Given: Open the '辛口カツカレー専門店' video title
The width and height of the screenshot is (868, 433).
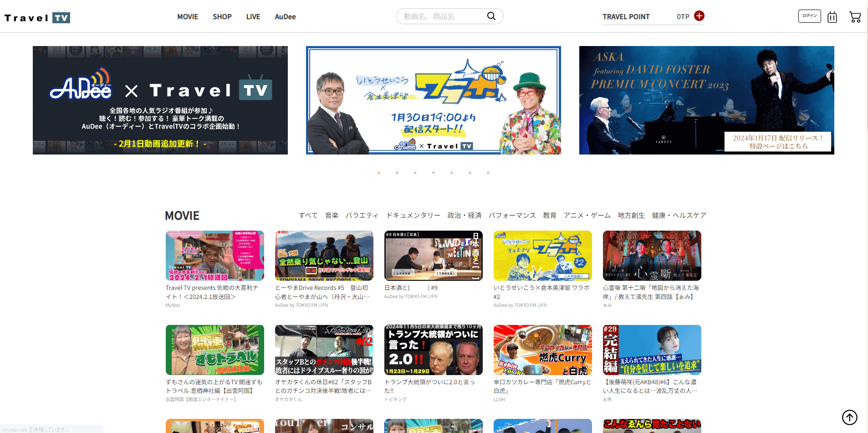Looking at the screenshot, I should pos(542,387).
